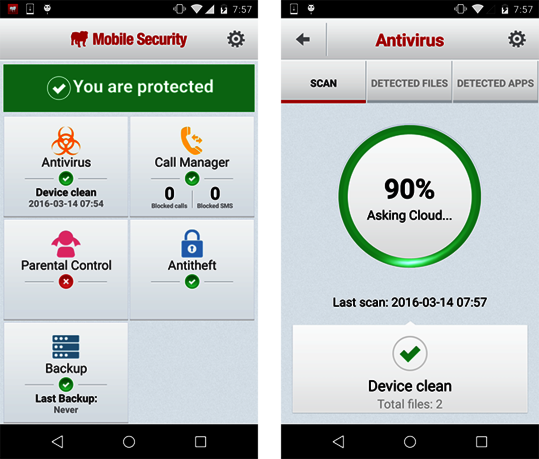Tap recent apps button on right phone

pyautogui.click(x=481, y=442)
